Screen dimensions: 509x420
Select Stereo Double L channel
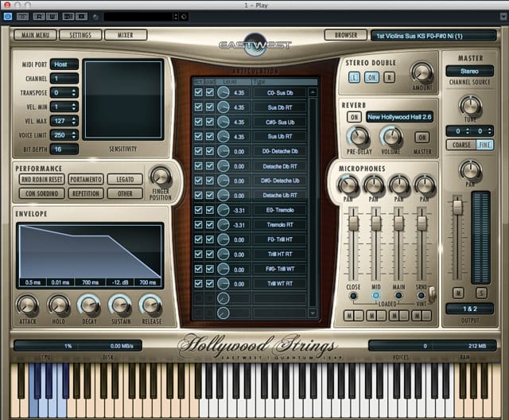(354, 77)
